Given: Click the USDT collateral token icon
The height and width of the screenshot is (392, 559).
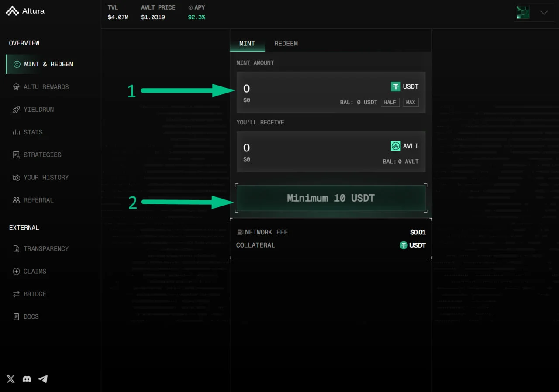Looking at the screenshot, I should (x=404, y=245).
